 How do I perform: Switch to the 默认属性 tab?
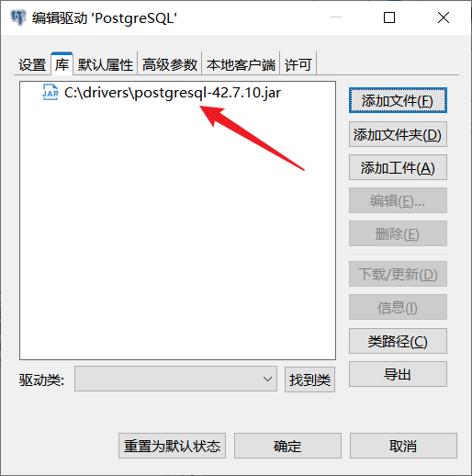tap(106, 64)
